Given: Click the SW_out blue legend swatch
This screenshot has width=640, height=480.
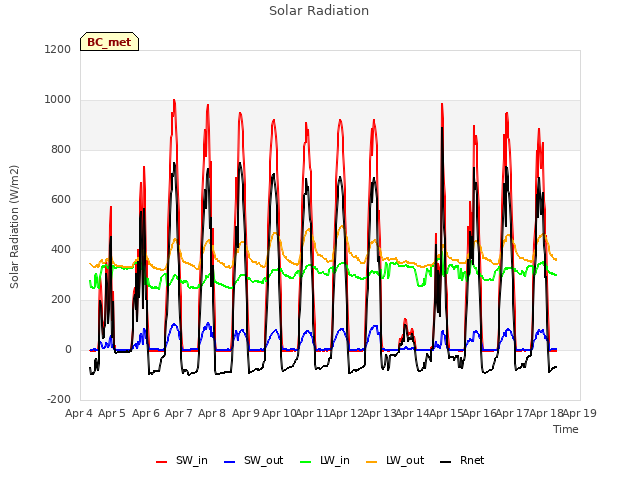Looking at the screenshot, I should (230, 462).
